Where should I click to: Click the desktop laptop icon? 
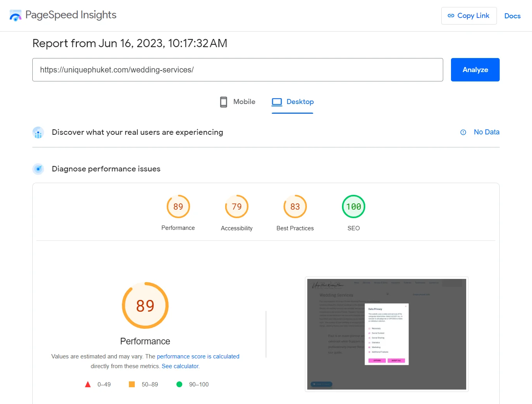277,102
